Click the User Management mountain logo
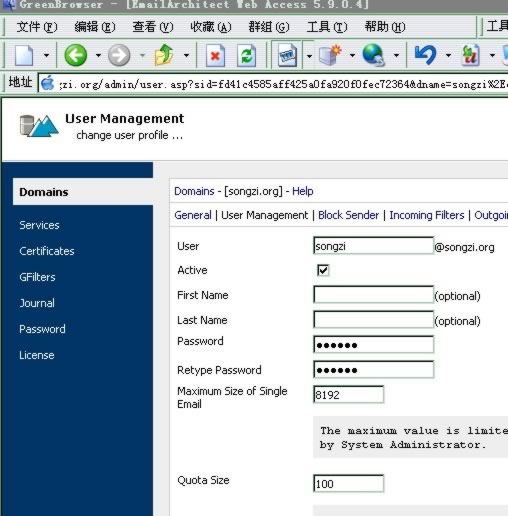The image size is (508, 516). [x=39, y=126]
